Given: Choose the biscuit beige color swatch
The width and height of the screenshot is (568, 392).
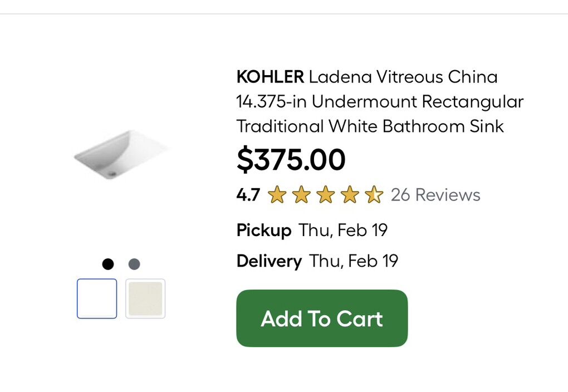Looking at the screenshot, I should pyautogui.click(x=145, y=298).
